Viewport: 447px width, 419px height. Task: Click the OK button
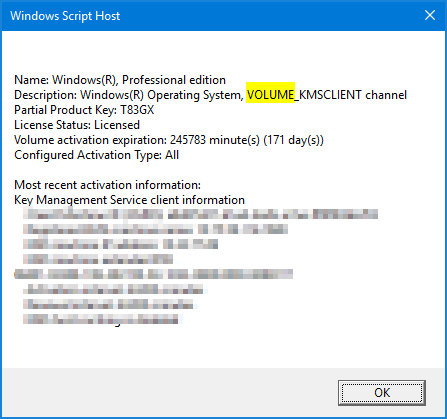pos(382,393)
